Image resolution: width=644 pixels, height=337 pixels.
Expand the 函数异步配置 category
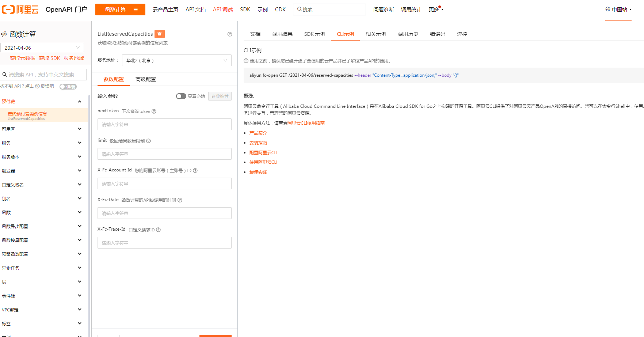tap(80, 226)
